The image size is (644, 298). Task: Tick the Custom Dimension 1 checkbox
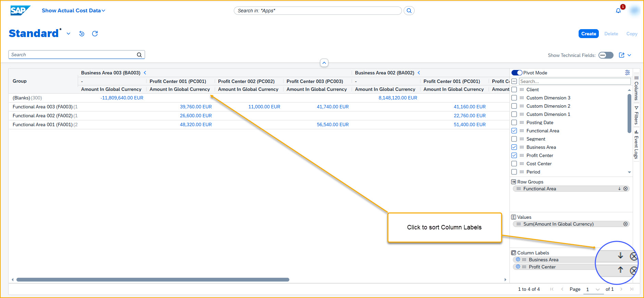click(x=514, y=114)
